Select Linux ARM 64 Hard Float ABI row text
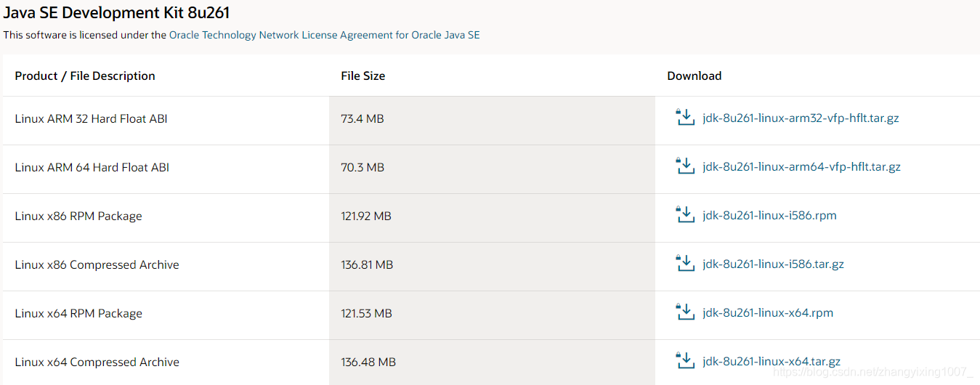 click(92, 167)
